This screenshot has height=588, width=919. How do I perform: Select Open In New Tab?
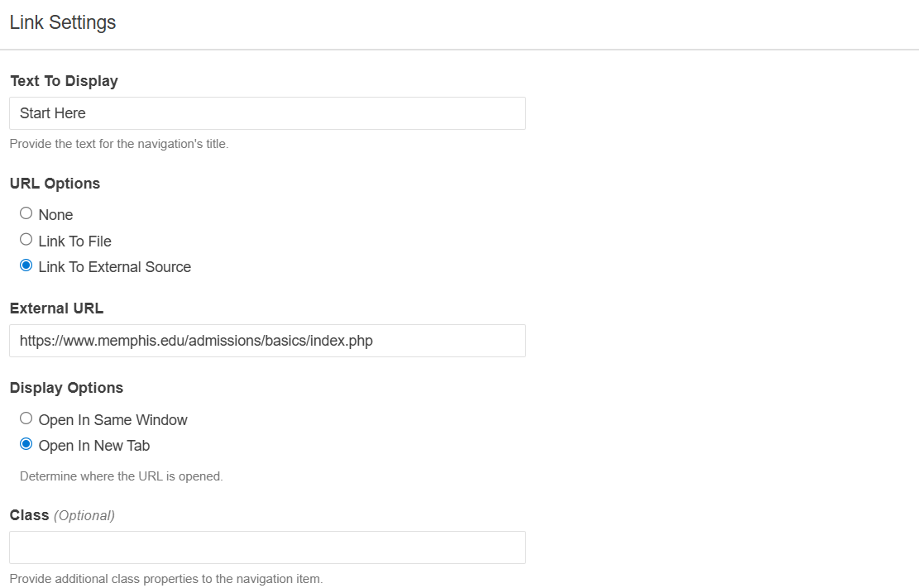click(26, 444)
